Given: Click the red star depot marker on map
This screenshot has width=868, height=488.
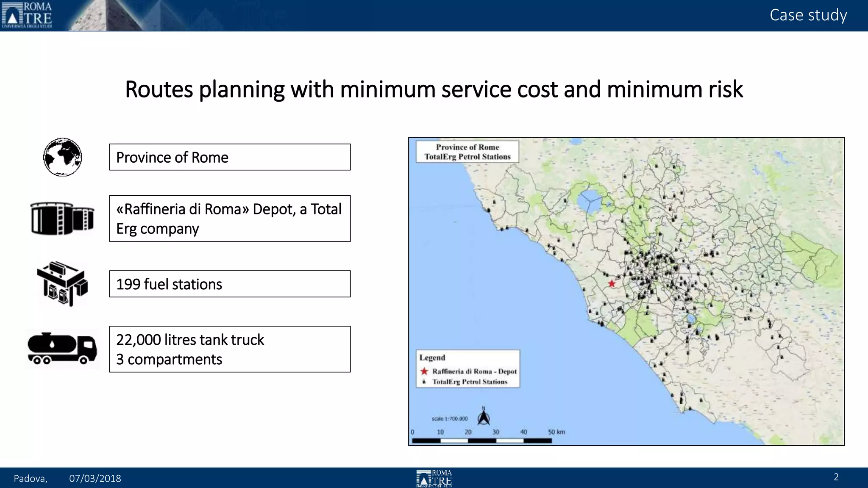Looking at the screenshot, I should [x=612, y=283].
